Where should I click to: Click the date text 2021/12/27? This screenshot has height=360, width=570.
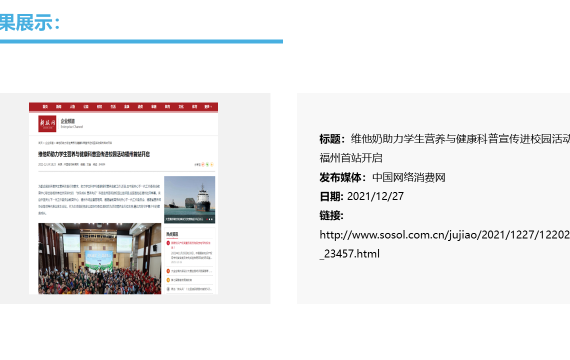tap(375, 196)
